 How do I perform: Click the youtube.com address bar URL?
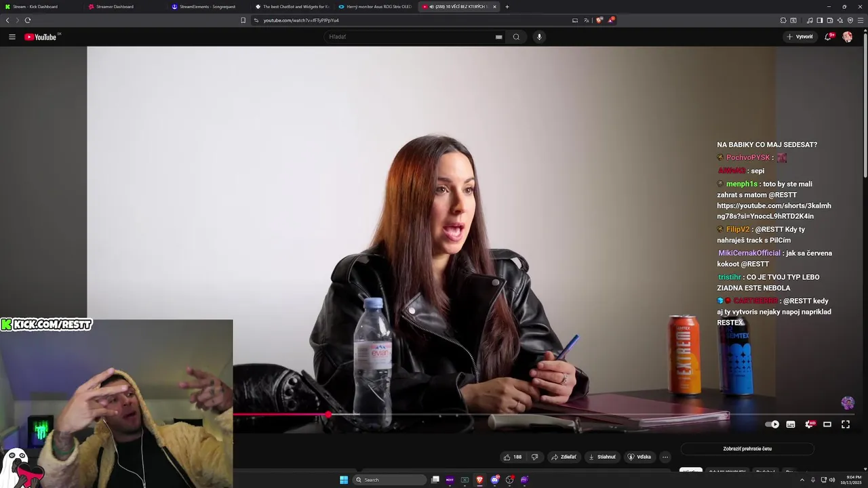coord(301,20)
